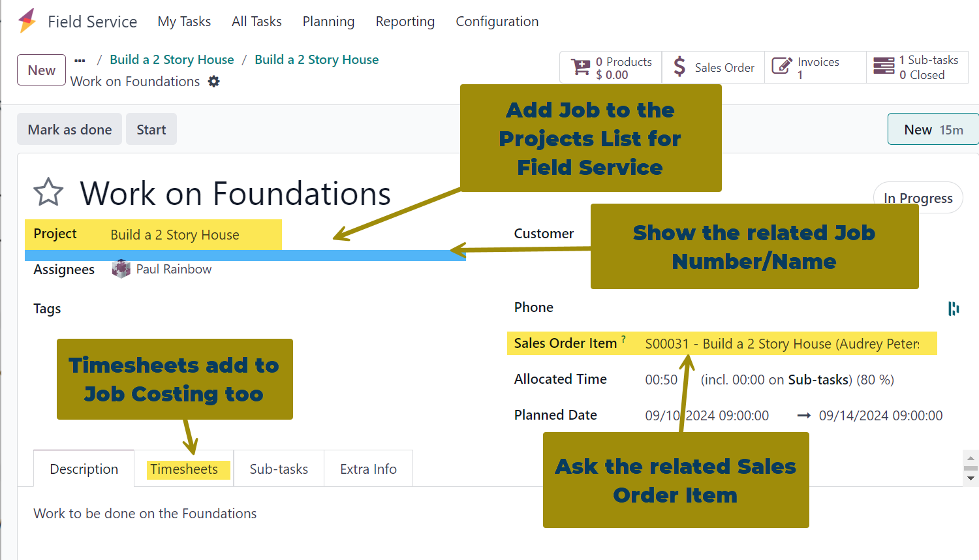The width and height of the screenshot is (979, 560).
Task: Open the In Progress state dropdown
Action: 918,198
